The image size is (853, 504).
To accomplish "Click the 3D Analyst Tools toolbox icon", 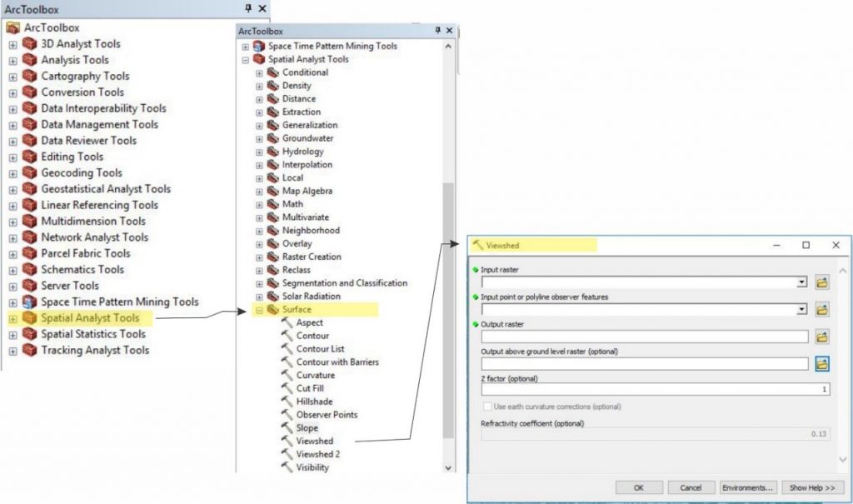I will pyautogui.click(x=29, y=44).
